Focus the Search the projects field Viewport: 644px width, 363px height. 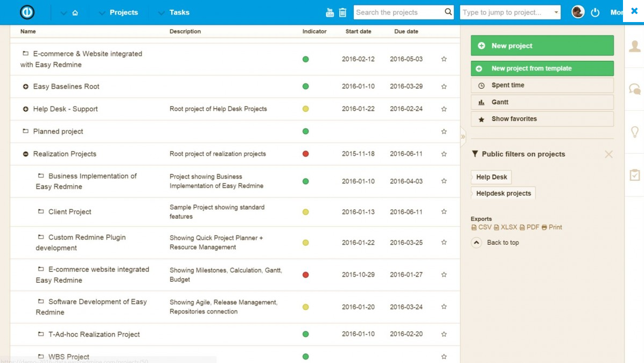pos(399,12)
